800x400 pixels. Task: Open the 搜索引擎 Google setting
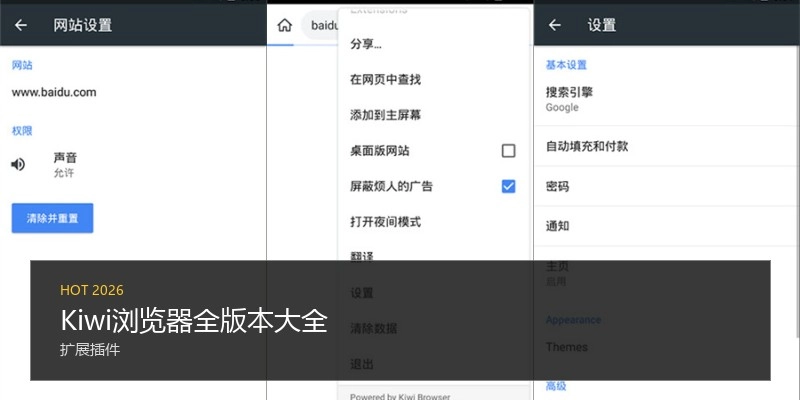pos(667,99)
